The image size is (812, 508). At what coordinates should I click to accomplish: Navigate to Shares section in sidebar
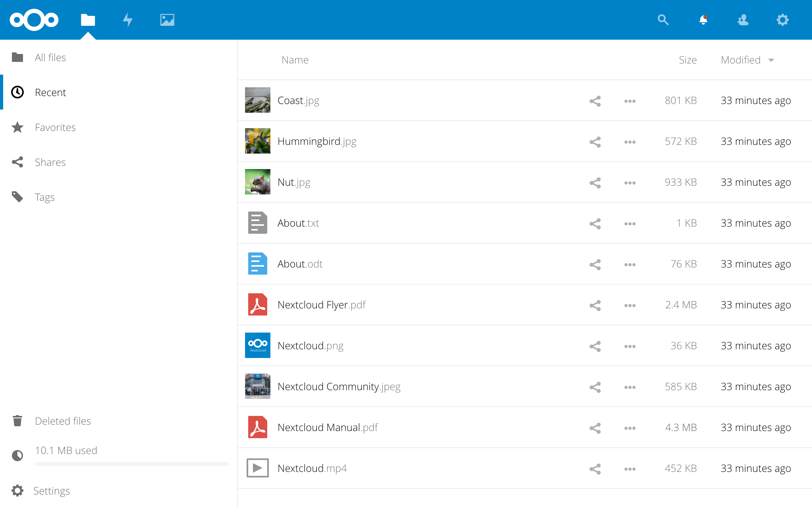(50, 162)
